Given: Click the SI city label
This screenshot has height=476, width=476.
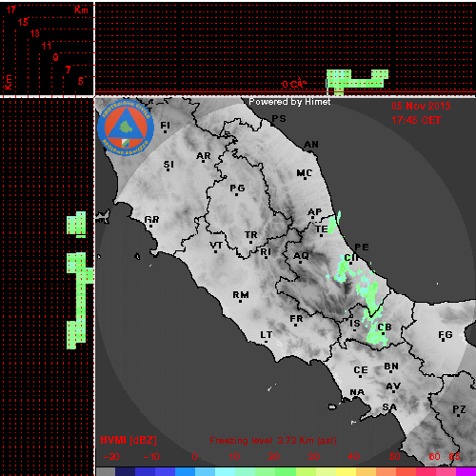Looking at the screenshot, I should click(x=169, y=165).
